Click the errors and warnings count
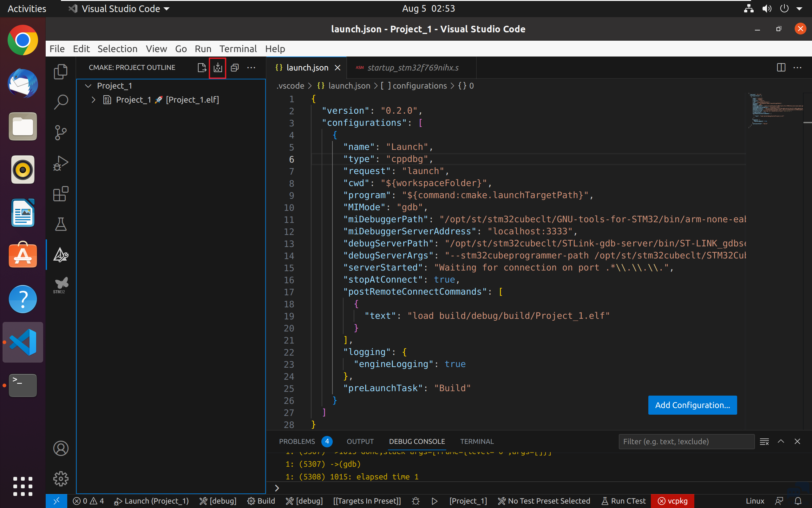812x508 pixels. click(x=88, y=501)
